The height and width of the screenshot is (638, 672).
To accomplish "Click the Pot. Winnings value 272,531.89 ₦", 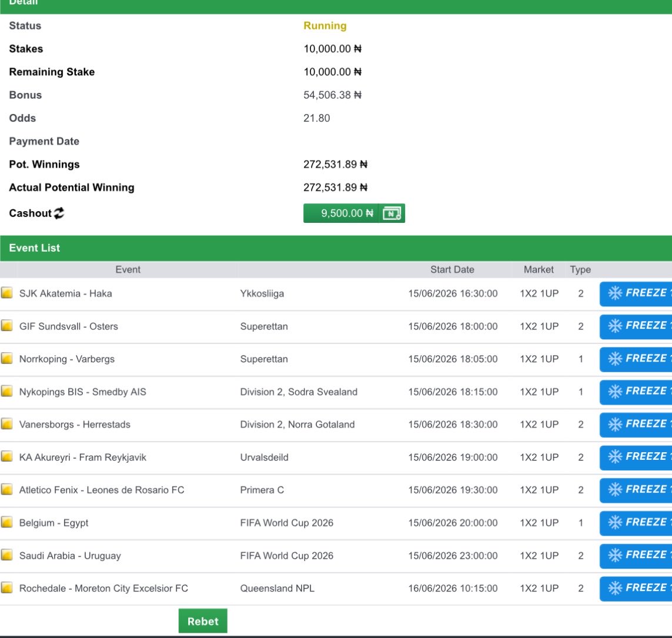I will pyautogui.click(x=336, y=164).
